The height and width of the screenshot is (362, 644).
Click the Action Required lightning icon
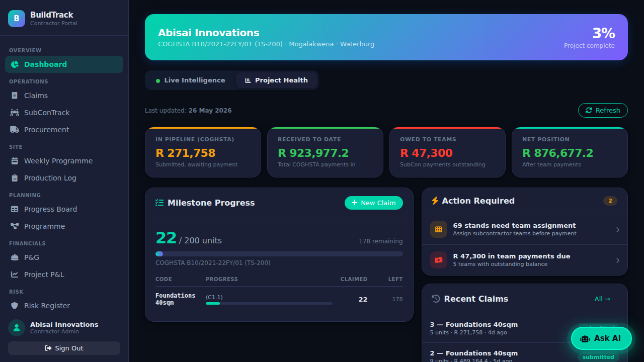pos(435,201)
